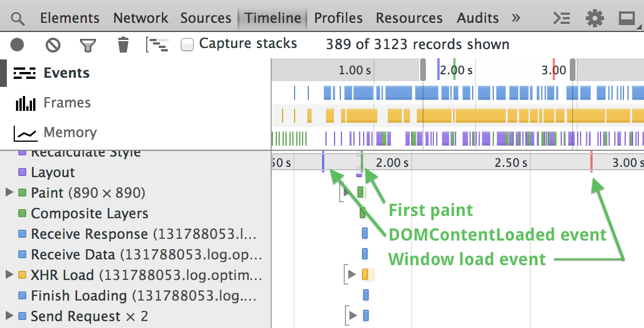The width and height of the screenshot is (644, 328).
Task: Open the filter funnel icon
Action: 87,45
